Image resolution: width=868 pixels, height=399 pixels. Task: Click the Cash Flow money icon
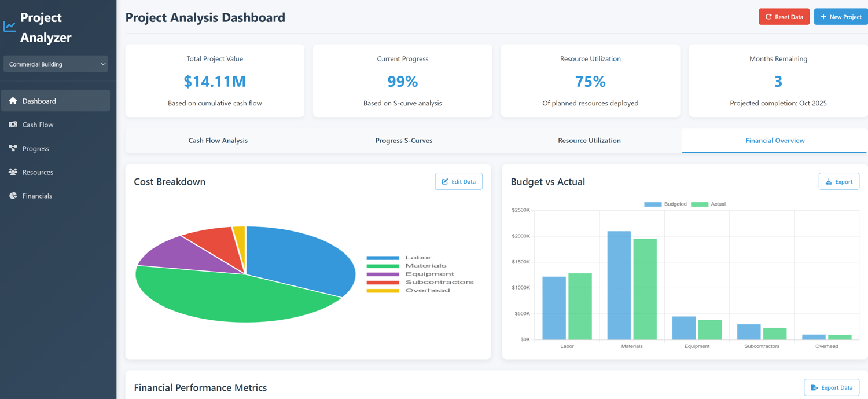pos(13,125)
